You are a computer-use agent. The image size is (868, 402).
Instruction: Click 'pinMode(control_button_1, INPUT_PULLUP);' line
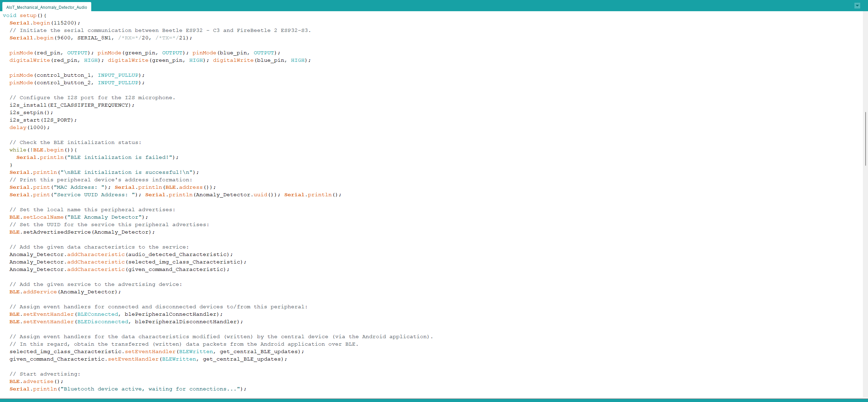click(77, 75)
